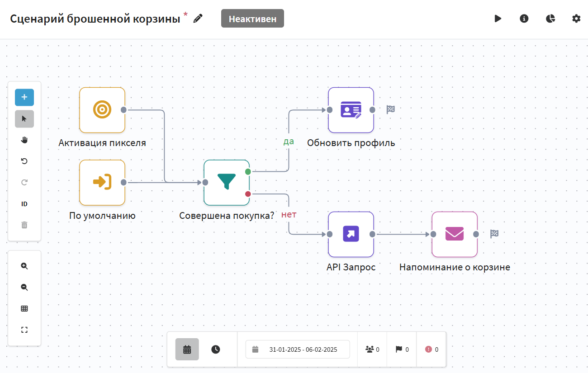
Task: Click the undo arrow
Action: pyautogui.click(x=24, y=161)
